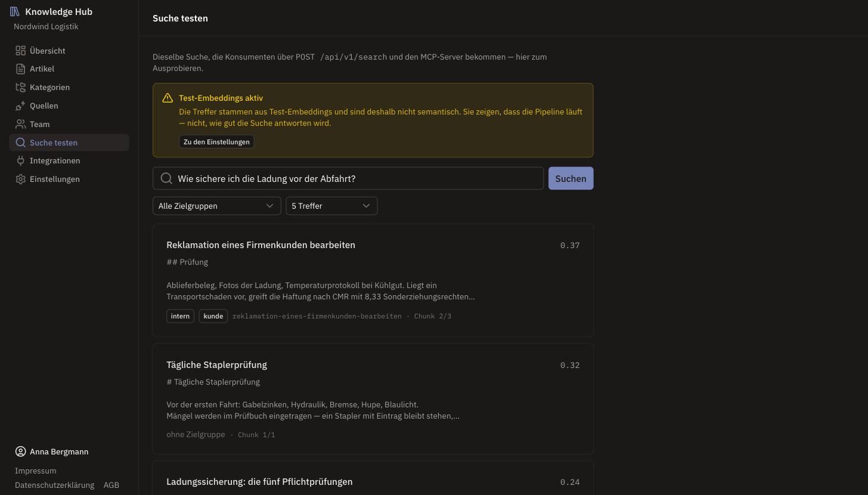Select the Suche testen nav item

(x=69, y=143)
